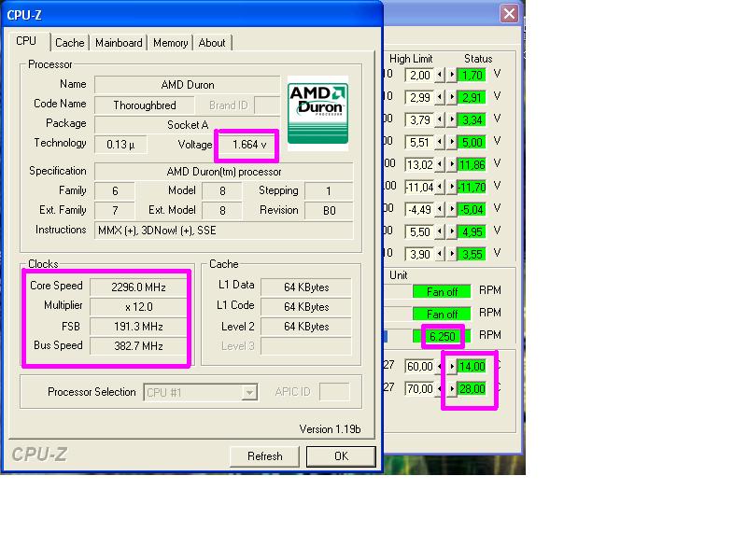This screenshot has height=560, width=747.
Task: Click the 60,00 temperature limit field
Action: pyautogui.click(x=419, y=366)
